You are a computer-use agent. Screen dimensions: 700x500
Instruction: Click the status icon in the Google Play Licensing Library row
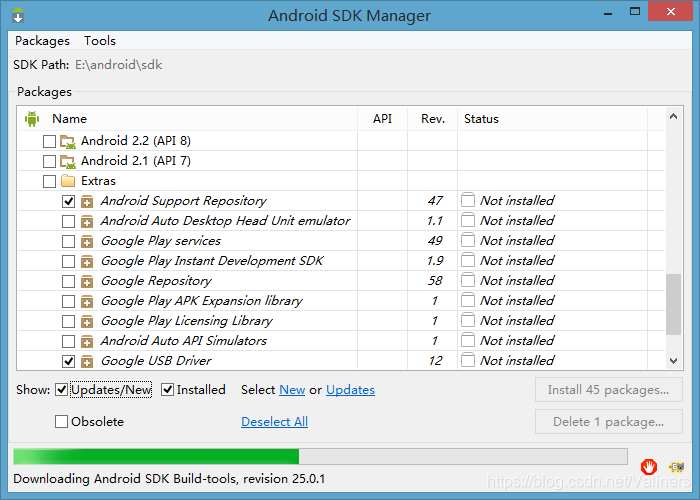pos(468,320)
